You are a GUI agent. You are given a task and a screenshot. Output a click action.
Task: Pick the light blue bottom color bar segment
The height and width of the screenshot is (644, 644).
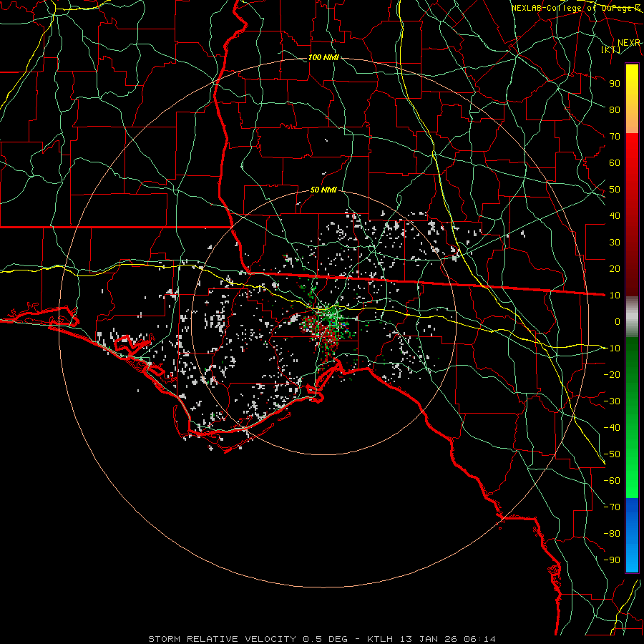coord(632,559)
